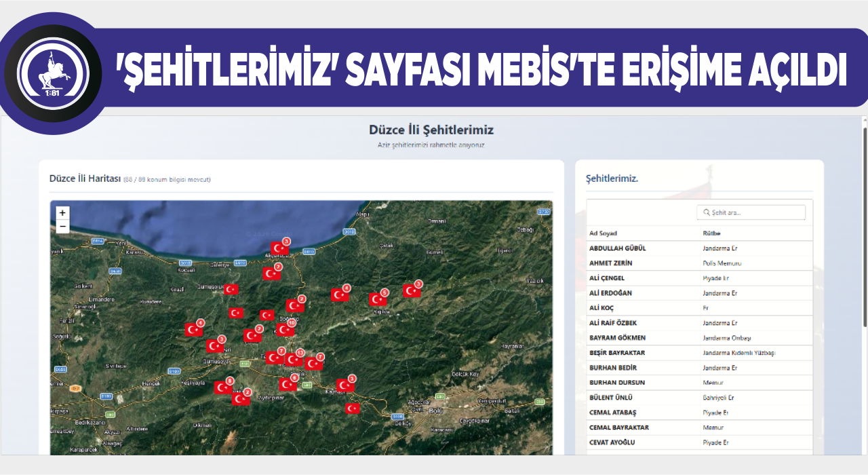This screenshot has height=475, width=868.
Task: Zoom out the map with minus button
Action: click(x=62, y=227)
